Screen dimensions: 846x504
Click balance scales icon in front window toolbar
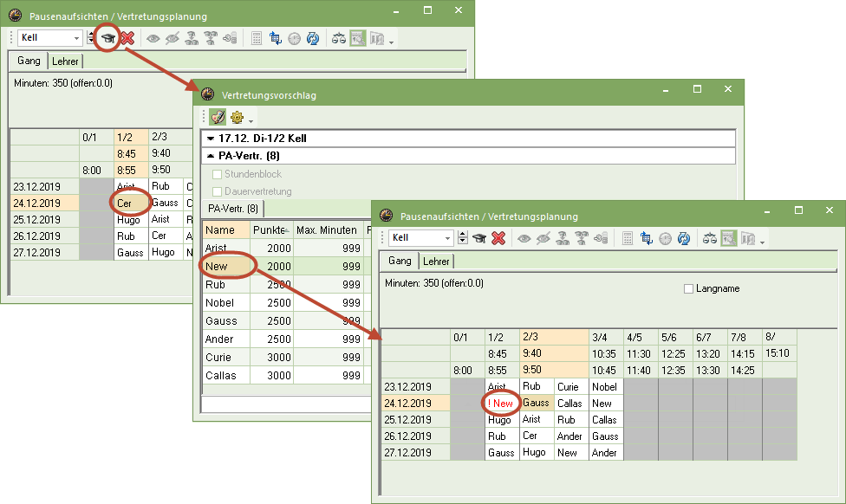coord(710,238)
